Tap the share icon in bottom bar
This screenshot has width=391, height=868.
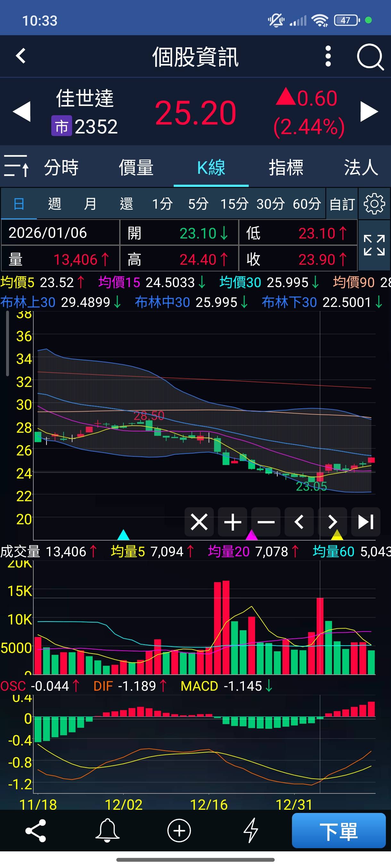[x=36, y=830]
